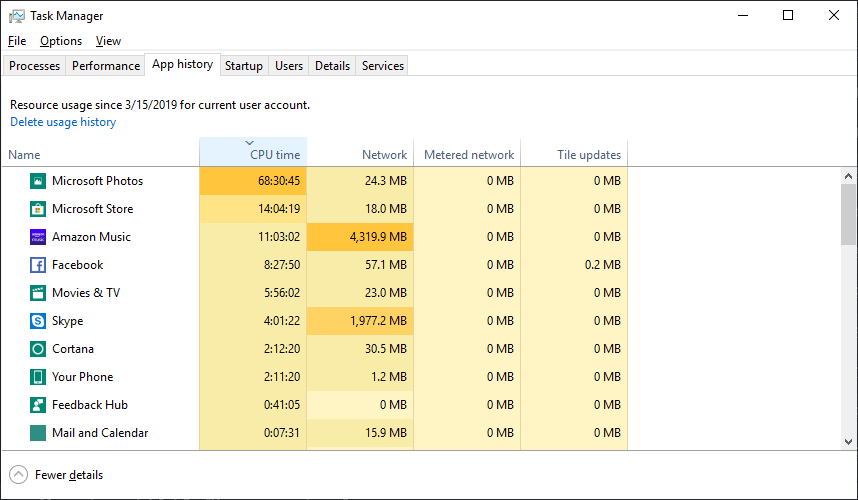The image size is (858, 500).
Task: Select the Skype row name
Action: click(67, 321)
